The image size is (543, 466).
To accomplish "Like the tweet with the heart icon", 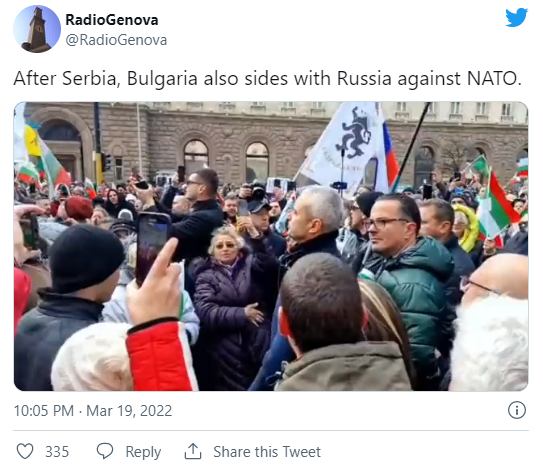I will [x=25, y=451].
